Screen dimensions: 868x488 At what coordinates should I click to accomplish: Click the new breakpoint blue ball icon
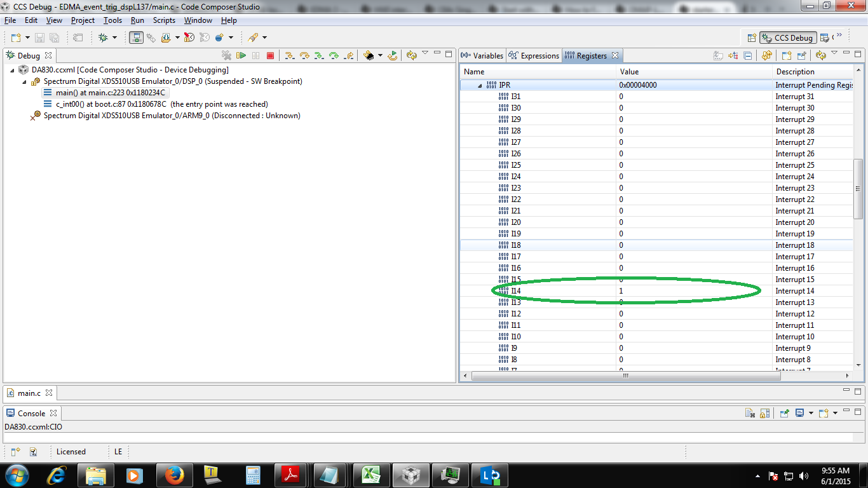(219, 37)
